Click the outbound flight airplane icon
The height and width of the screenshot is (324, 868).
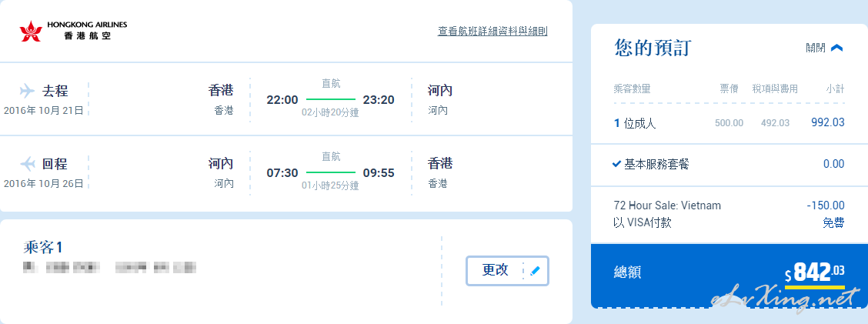27,90
